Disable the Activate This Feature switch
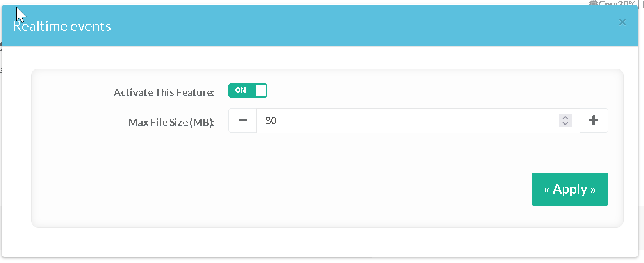The height and width of the screenshot is (263, 644). [x=248, y=91]
